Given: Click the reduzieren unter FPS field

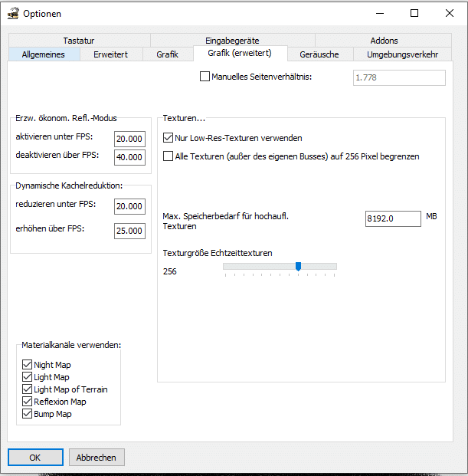Looking at the screenshot, I should (x=129, y=206).
